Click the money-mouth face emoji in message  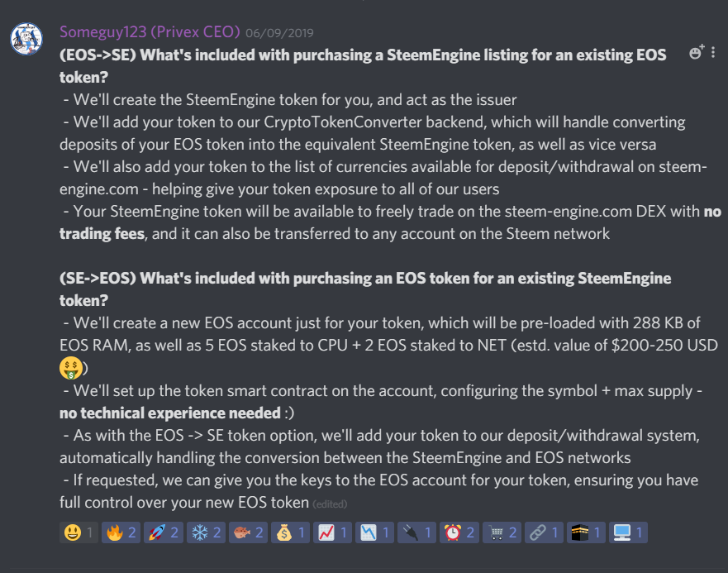[71, 368]
